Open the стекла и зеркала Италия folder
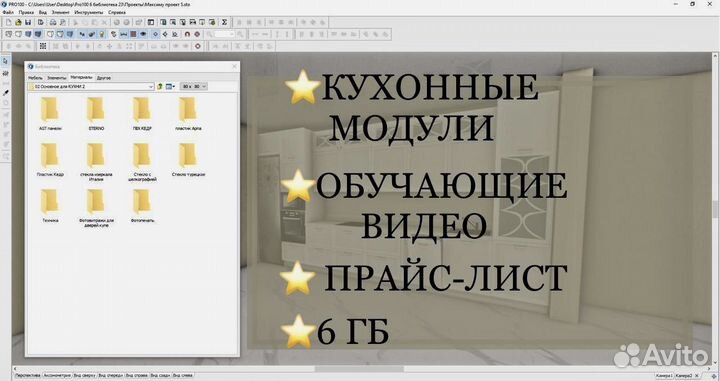 pos(96,162)
